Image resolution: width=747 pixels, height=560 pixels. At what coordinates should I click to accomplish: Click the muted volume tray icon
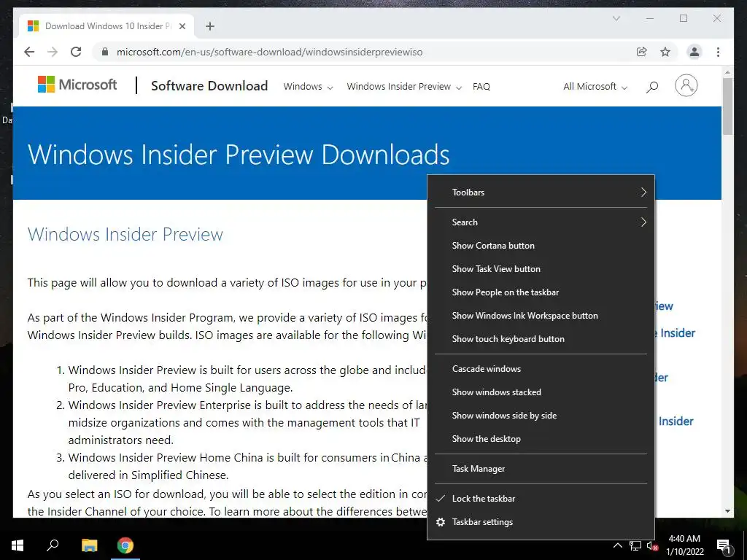click(652, 545)
